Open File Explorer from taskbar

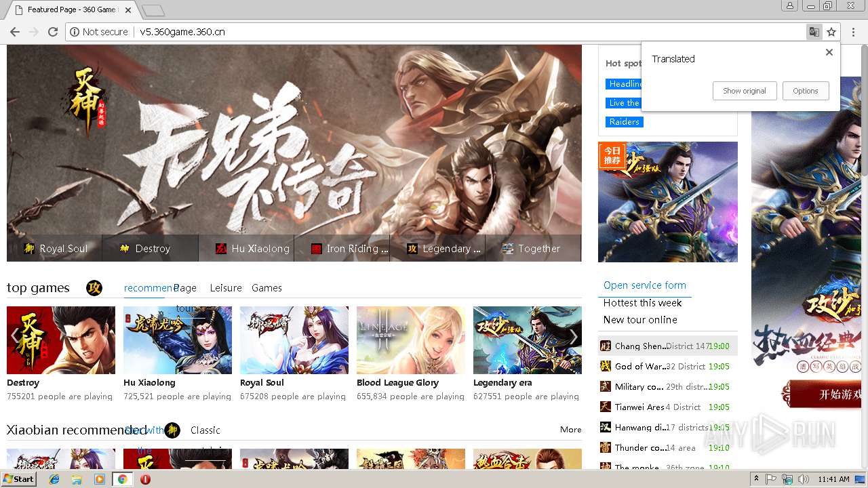(77, 479)
